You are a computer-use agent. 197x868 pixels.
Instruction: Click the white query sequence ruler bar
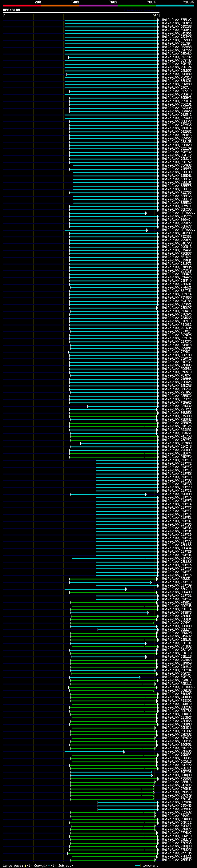point(81,13)
